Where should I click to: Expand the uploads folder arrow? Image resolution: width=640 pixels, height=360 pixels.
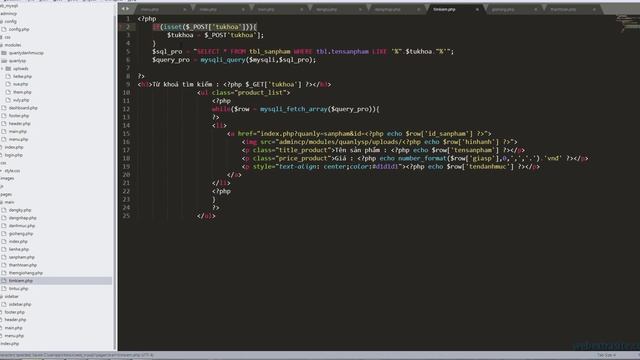pyautogui.click(x=2, y=69)
